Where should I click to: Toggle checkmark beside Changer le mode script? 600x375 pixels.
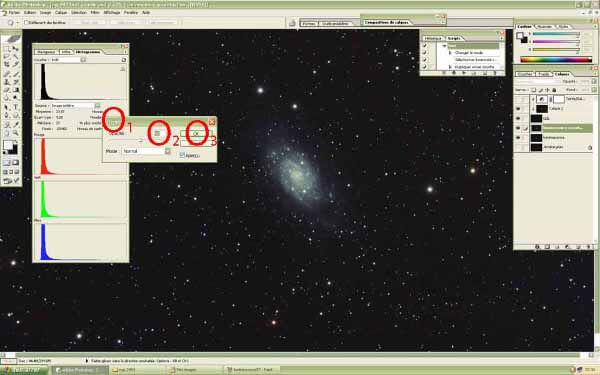[424, 53]
